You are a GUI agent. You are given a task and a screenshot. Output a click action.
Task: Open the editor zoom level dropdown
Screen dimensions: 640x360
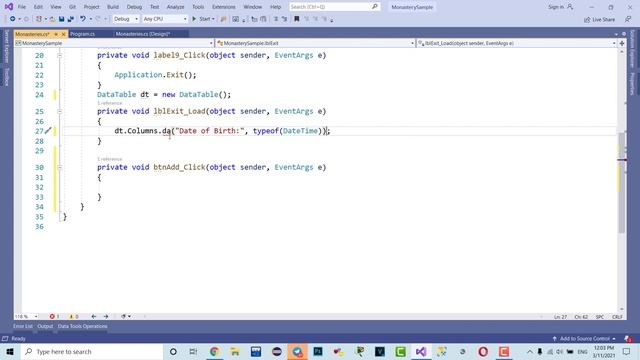[26, 316]
